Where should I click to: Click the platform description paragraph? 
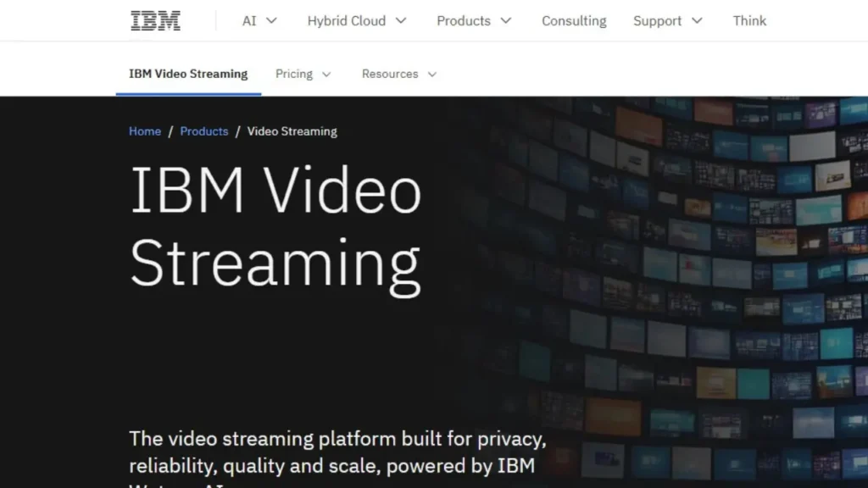coord(337,458)
